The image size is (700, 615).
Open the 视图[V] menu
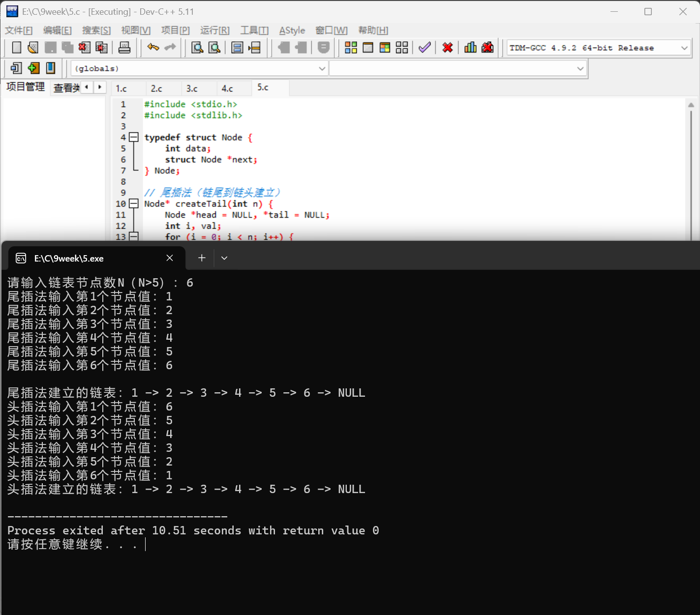point(136,30)
